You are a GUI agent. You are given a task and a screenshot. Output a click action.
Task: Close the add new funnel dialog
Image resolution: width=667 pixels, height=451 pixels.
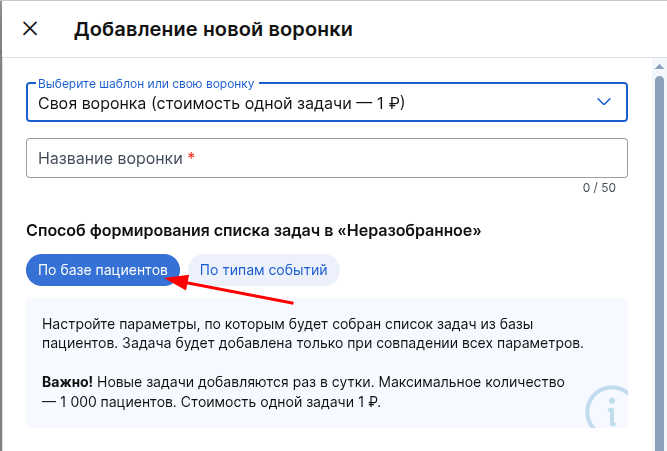pyautogui.click(x=30, y=29)
